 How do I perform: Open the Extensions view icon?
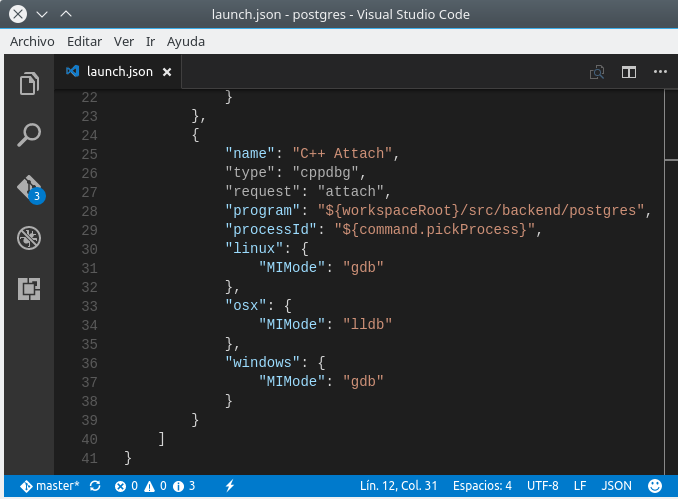pyautogui.click(x=29, y=289)
